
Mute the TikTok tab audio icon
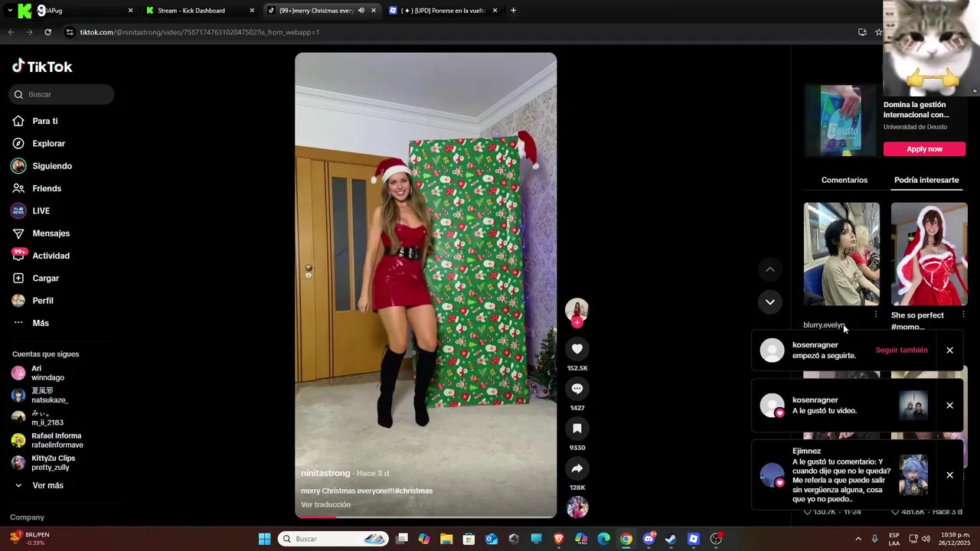coord(361,11)
